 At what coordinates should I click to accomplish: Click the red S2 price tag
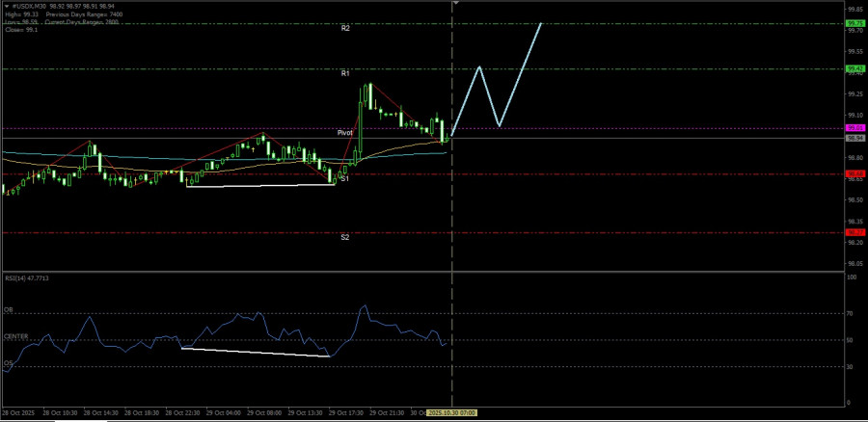point(854,232)
